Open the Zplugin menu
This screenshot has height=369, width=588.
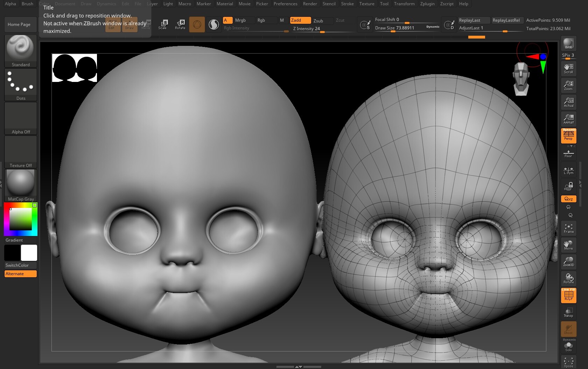point(427,4)
